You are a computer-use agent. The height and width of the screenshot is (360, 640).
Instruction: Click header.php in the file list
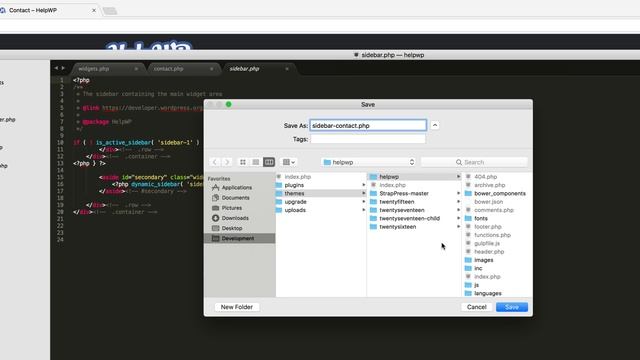click(489, 252)
